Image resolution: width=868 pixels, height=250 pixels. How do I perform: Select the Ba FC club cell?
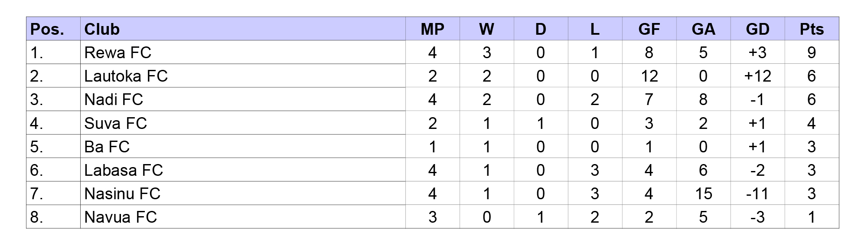tap(107, 147)
